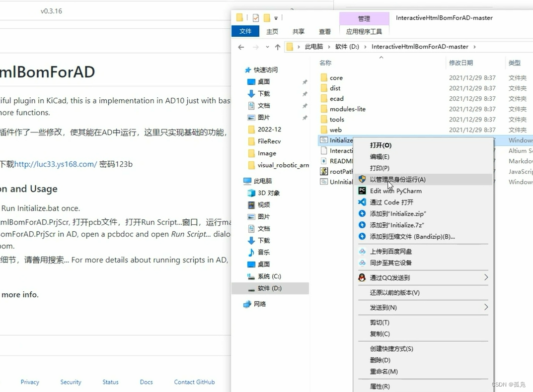Open the 文件 ribbon tab
This screenshot has width=533, height=392.
pos(245,31)
